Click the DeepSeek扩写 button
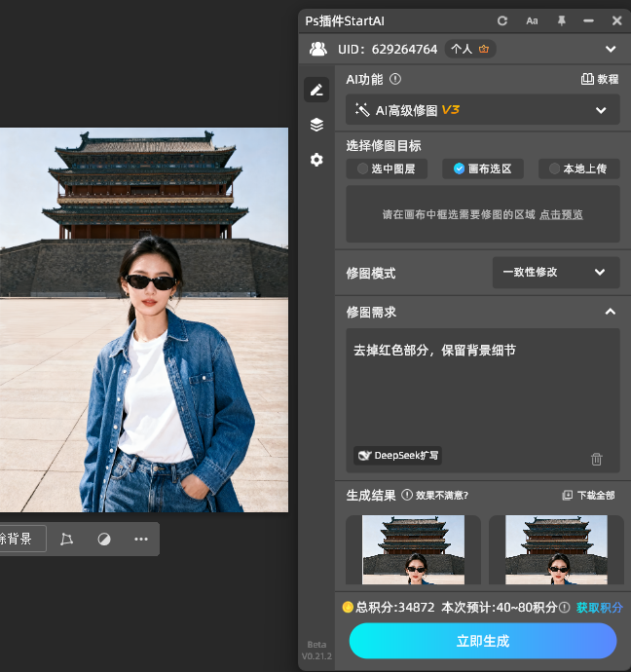 [398, 455]
